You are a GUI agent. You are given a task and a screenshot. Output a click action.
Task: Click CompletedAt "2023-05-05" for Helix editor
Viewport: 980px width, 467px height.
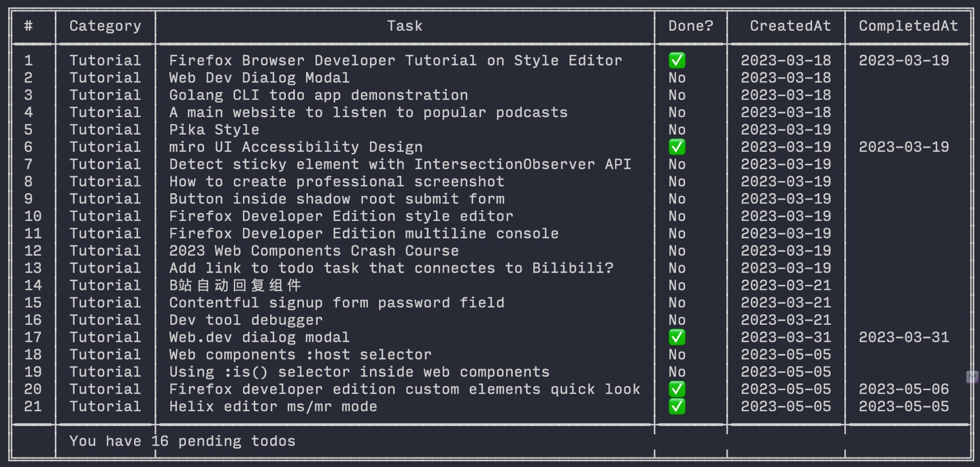click(904, 407)
